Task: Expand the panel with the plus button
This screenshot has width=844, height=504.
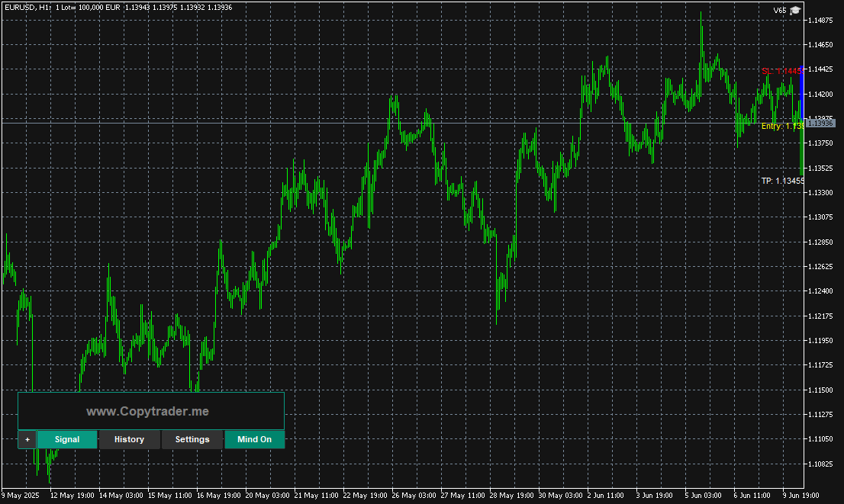Action: pyautogui.click(x=27, y=439)
